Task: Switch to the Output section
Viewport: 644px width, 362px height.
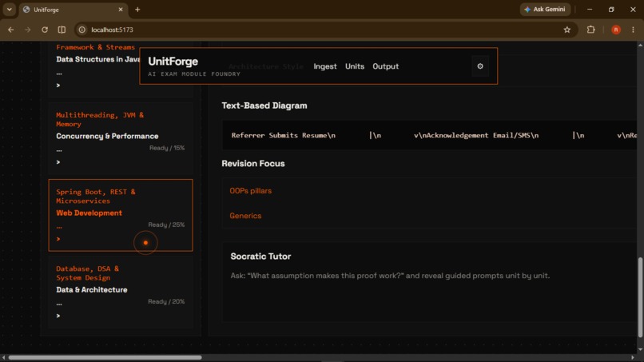Action: (385, 66)
